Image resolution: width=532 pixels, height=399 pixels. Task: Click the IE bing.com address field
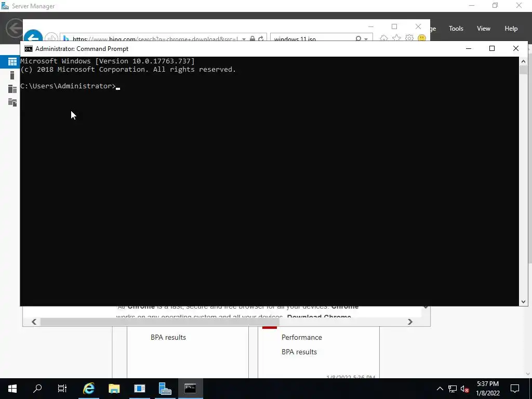154,38
